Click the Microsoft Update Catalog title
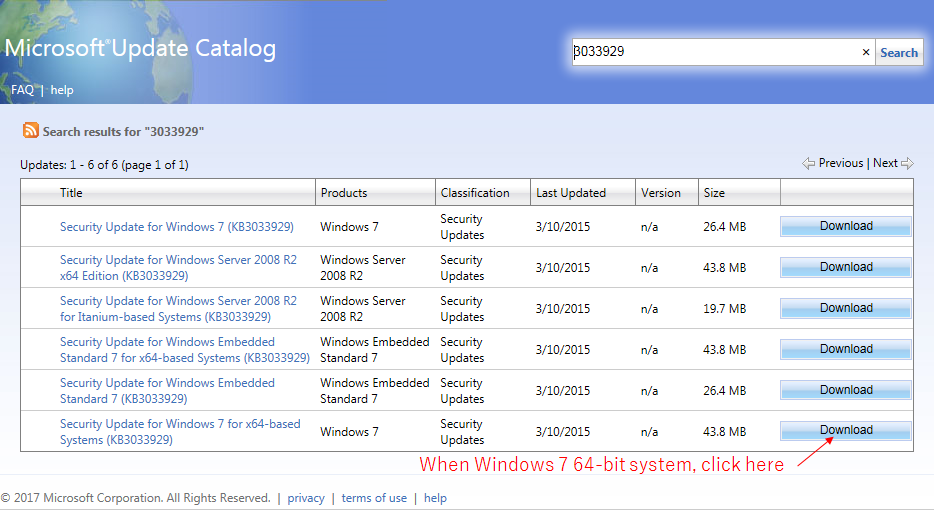Screen dimensions: 934x510 tap(141, 49)
